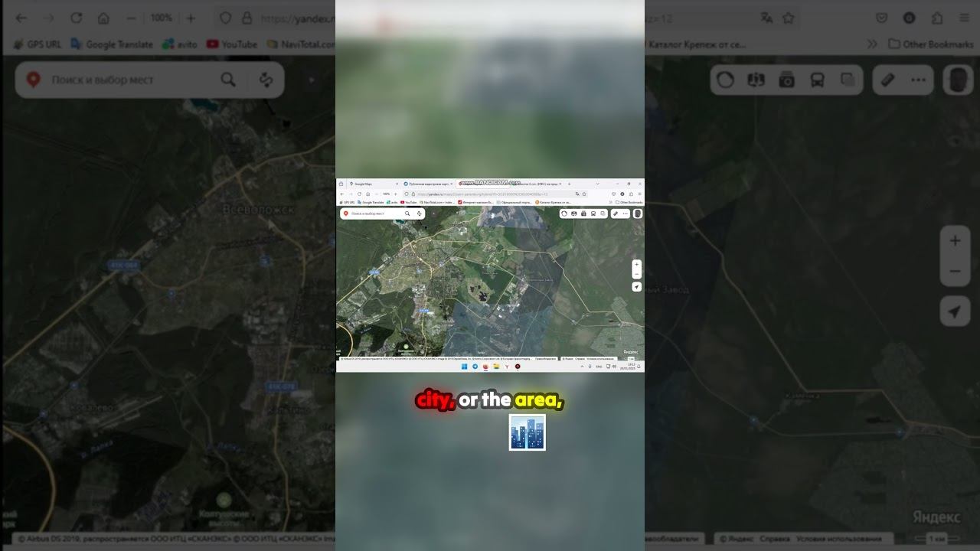Click the shield tracking-protection icon in large background browser
The width and height of the screenshot is (980, 551).
pyautogui.click(x=225, y=18)
